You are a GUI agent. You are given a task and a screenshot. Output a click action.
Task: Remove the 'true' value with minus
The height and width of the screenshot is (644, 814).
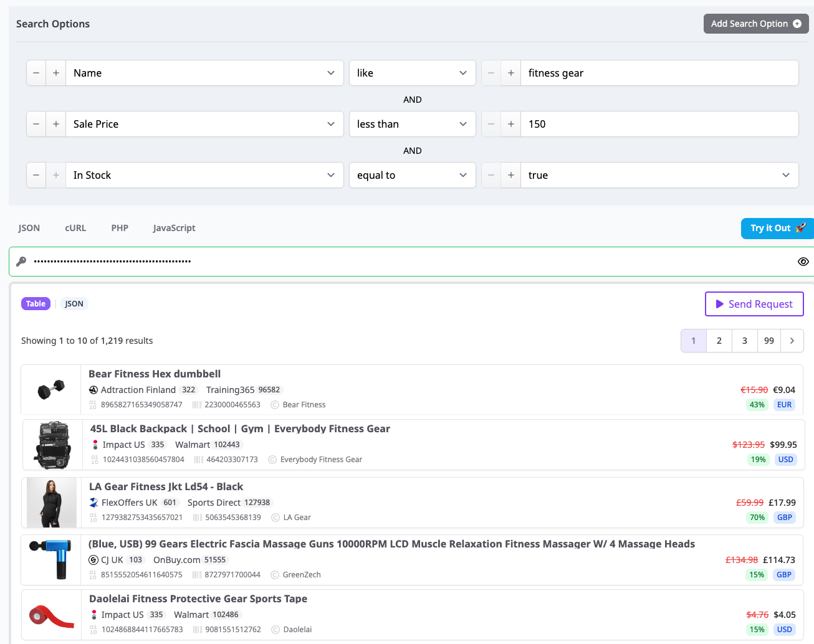click(491, 175)
